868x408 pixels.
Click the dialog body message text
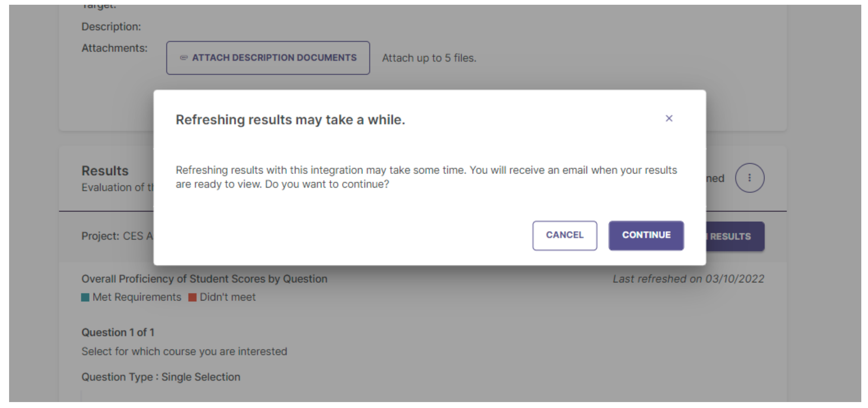pos(426,177)
